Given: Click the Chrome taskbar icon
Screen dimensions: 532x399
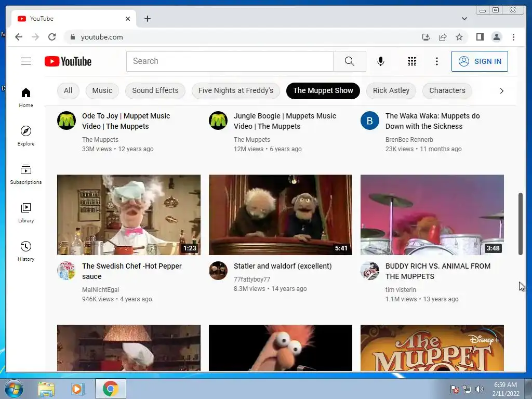Looking at the screenshot, I should click(110, 389).
